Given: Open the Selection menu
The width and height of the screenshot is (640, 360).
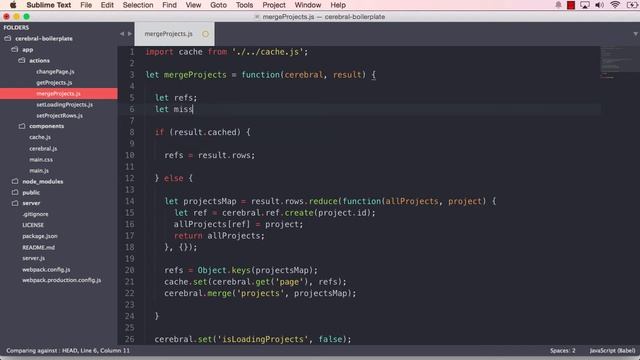Looking at the screenshot, I should [138, 5].
